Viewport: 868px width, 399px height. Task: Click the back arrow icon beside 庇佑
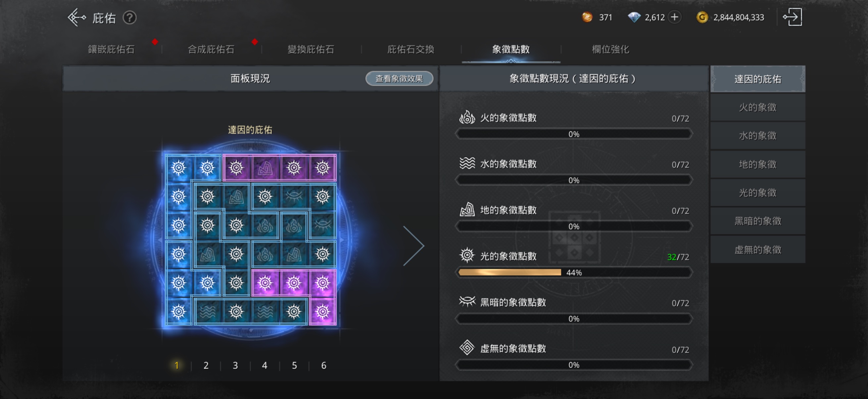[77, 18]
